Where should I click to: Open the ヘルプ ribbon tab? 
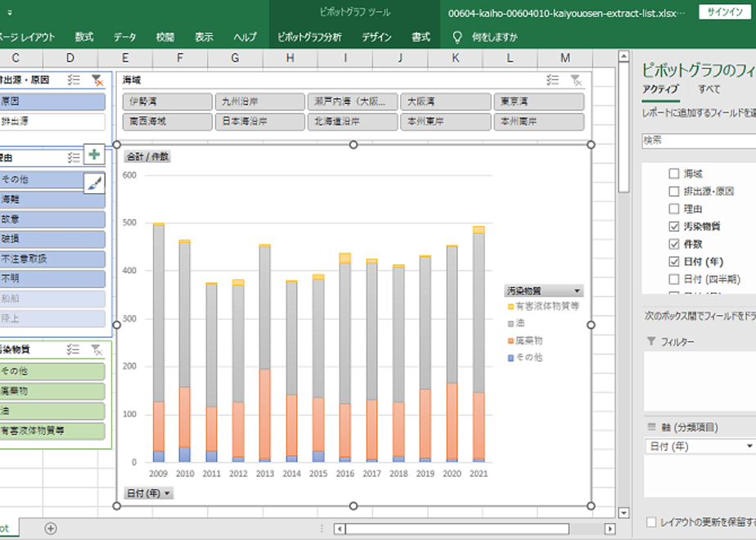click(245, 37)
